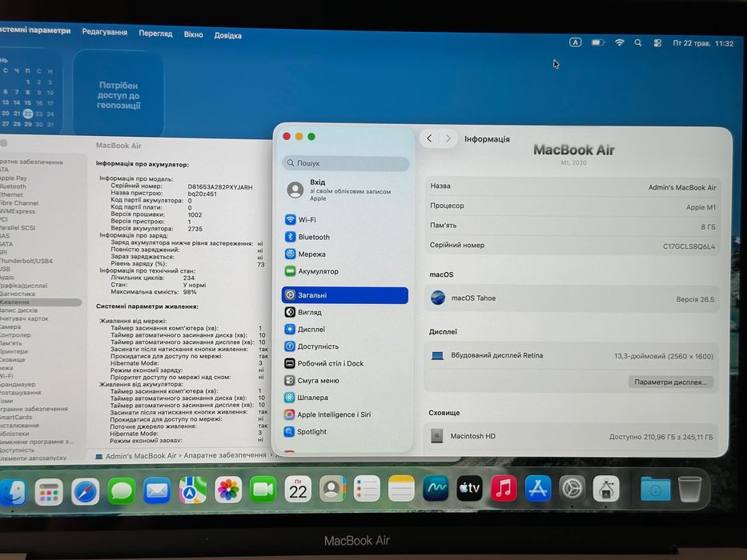Open Messages app in Dock
The image size is (747, 560).
click(x=121, y=491)
